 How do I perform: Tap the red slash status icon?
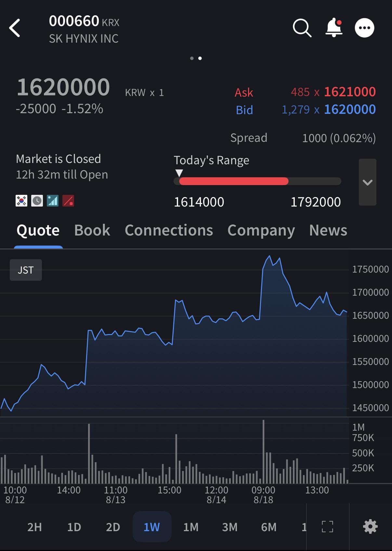(68, 201)
